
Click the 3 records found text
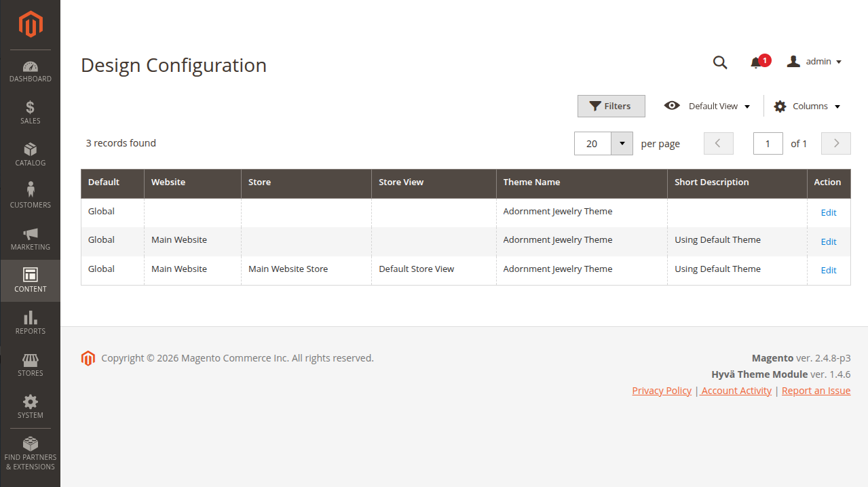[x=121, y=143]
